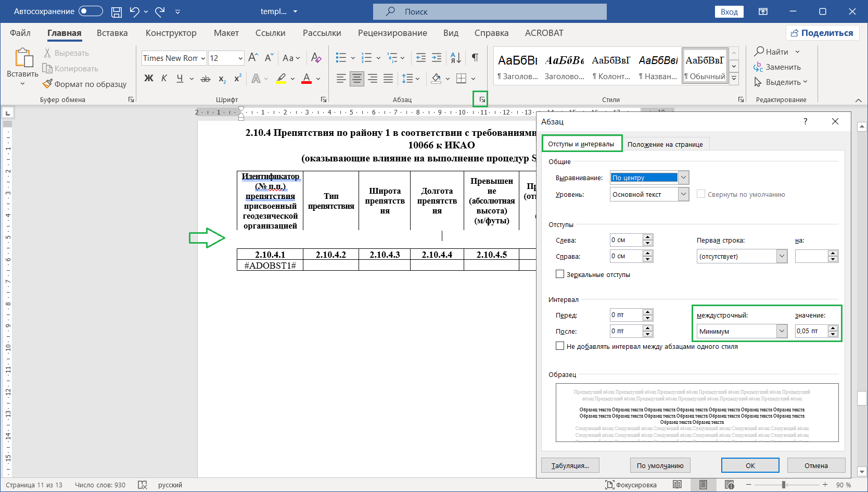Open the sort A-Z tool
Screen dimensions: 868x492
click(x=455, y=57)
